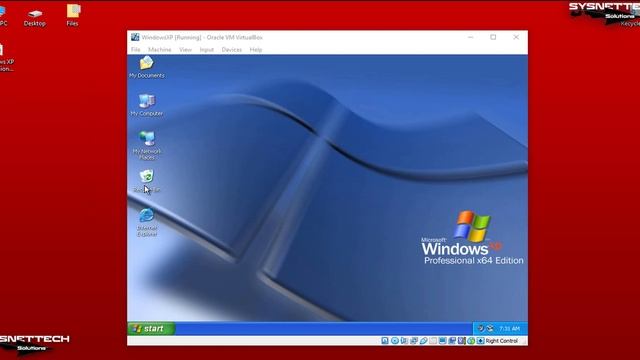Open the Machine menu
The width and height of the screenshot is (640, 360).
(x=160, y=50)
